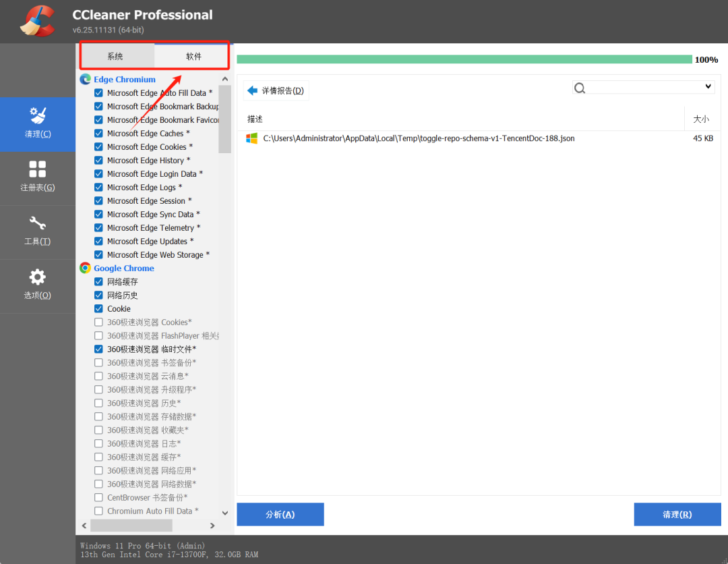Click the Microsoft Edge Telemetry label
The height and width of the screenshot is (564, 728).
coord(154,227)
